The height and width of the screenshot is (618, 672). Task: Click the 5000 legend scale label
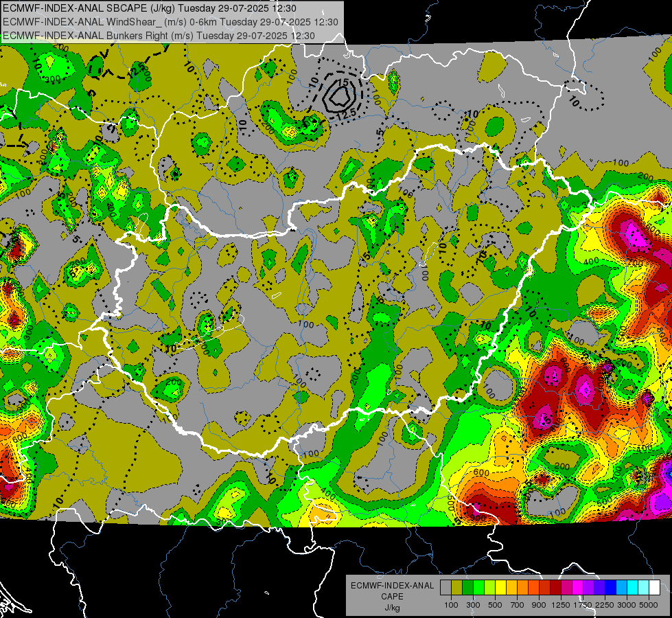tap(649, 605)
